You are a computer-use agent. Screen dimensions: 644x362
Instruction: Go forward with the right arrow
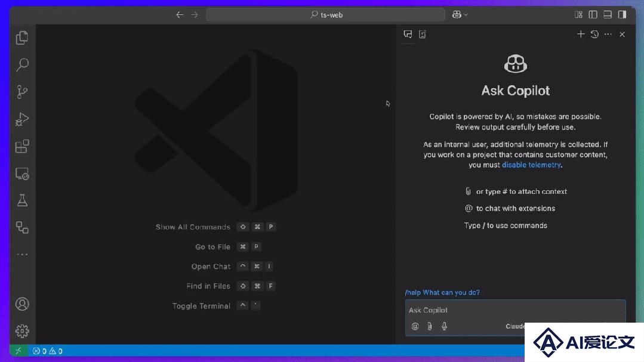pos(195,15)
